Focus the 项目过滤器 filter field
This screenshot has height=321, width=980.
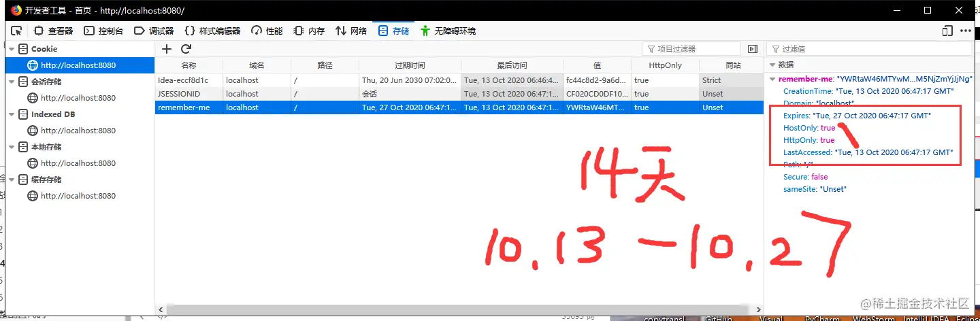pos(691,49)
